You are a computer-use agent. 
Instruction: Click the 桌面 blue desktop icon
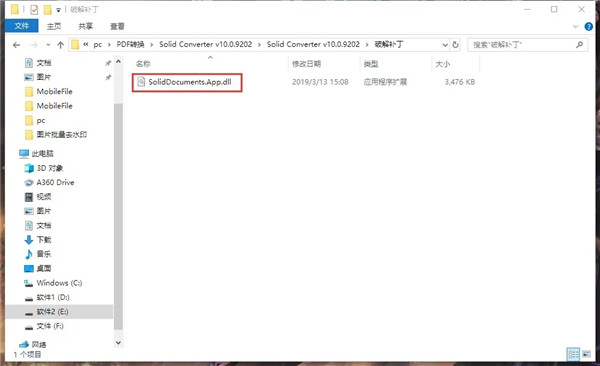29,268
